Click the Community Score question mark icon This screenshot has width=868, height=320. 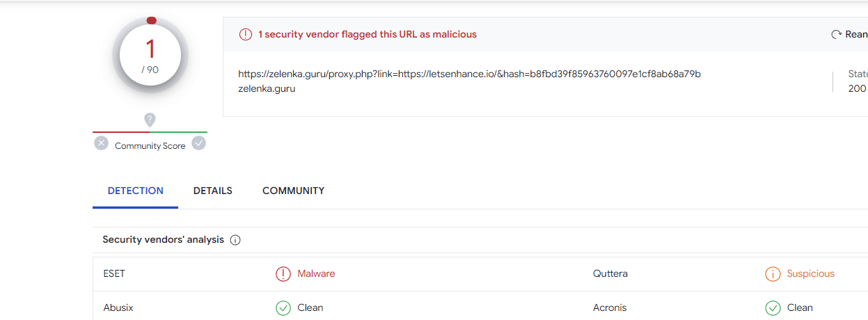[150, 120]
